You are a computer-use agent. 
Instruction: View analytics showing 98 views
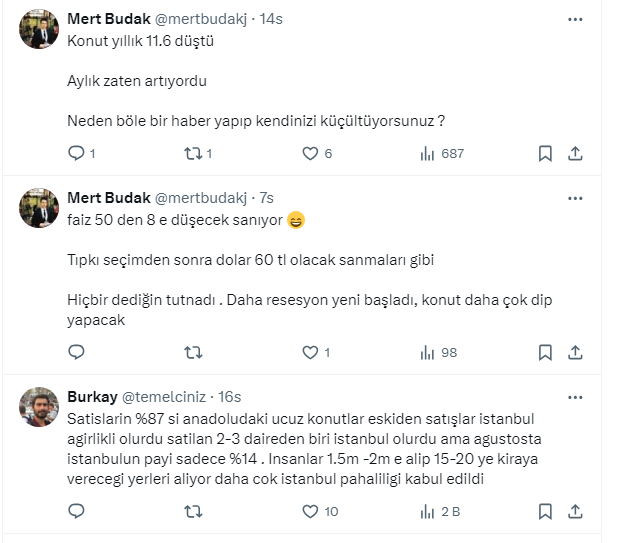coord(427,352)
